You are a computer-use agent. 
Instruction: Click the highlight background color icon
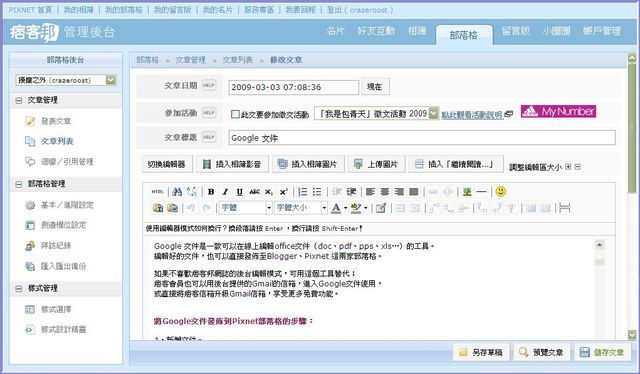[x=356, y=208]
